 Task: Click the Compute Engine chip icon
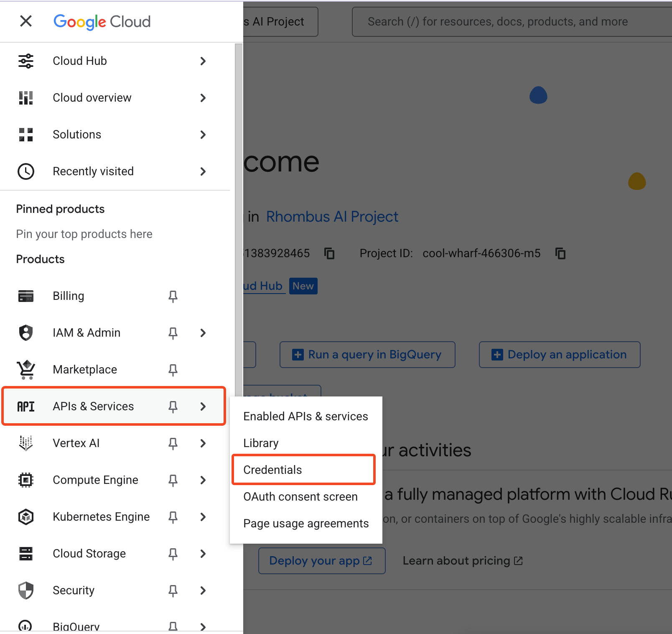point(26,480)
